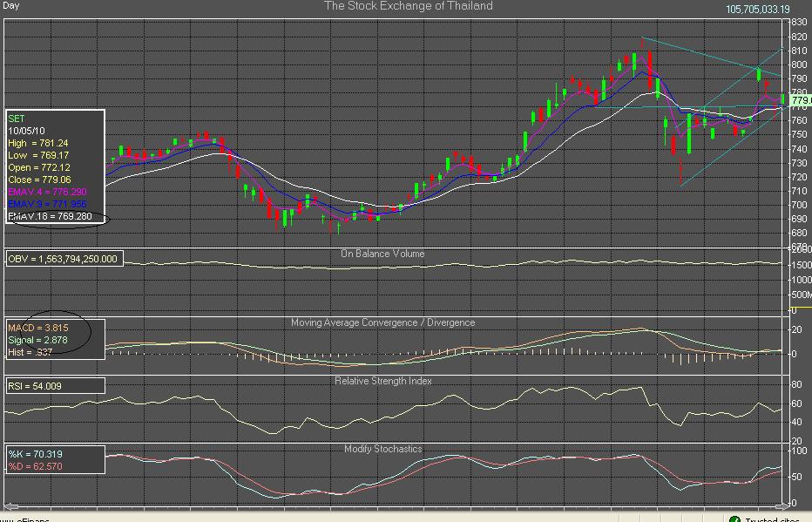Click the 760 label on the price axis
The image size is (812, 522).
click(800, 120)
